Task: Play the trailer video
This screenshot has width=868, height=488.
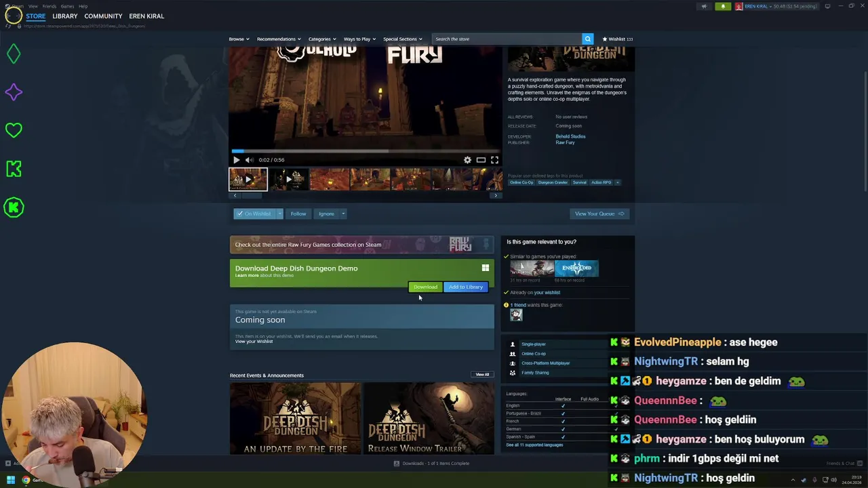Action: (x=236, y=160)
